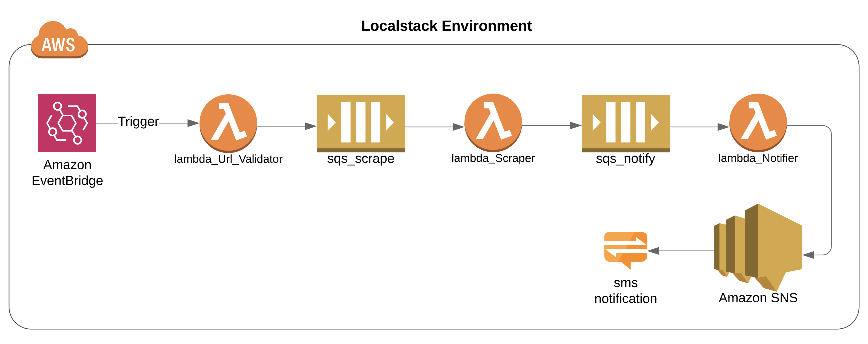Select the lambda_Scraper text label
The width and height of the screenshot is (868, 344).
click(493, 158)
